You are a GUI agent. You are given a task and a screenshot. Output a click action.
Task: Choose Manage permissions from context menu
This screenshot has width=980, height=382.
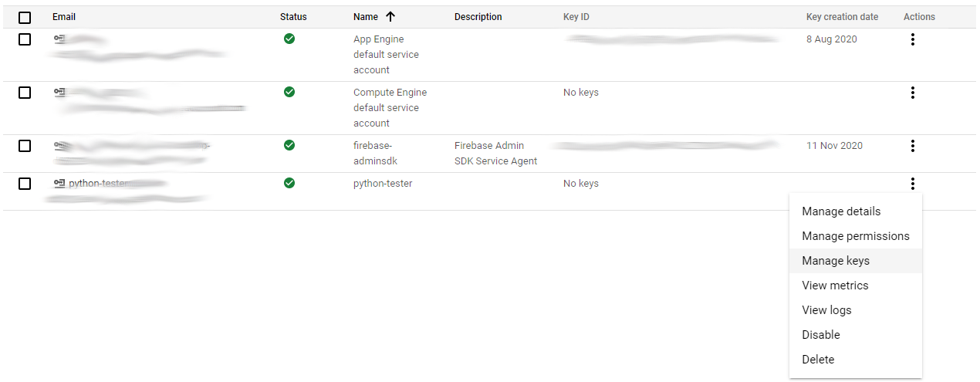click(x=856, y=236)
